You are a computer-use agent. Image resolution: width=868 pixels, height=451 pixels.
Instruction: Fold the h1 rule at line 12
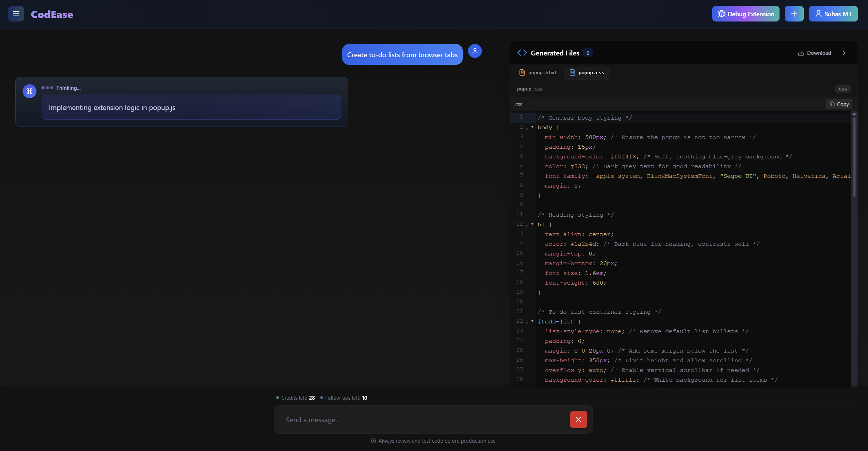pos(532,224)
